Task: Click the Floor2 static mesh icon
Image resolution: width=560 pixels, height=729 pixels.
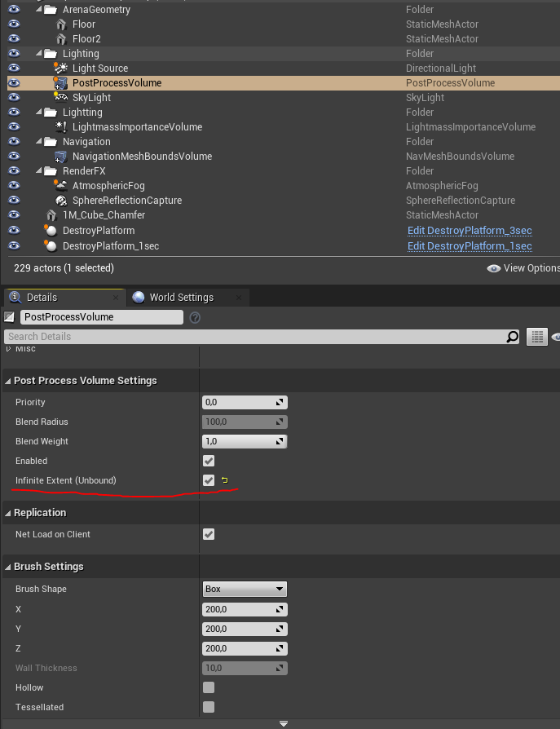Action: tap(61, 39)
